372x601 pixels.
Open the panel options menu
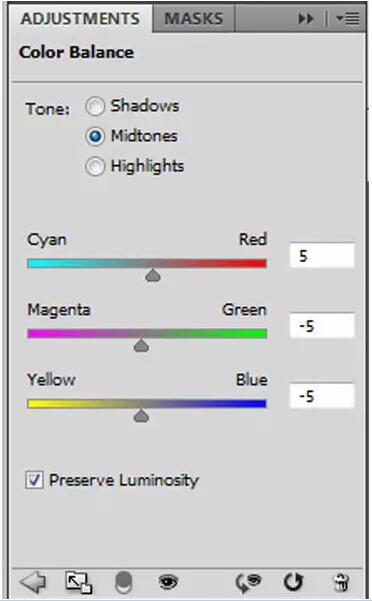(348, 18)
